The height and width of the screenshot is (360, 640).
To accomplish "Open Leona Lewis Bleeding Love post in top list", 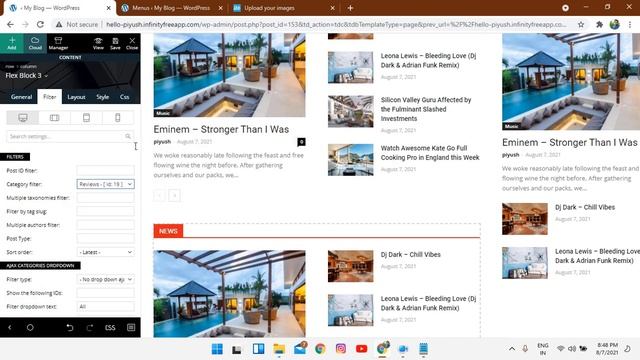I will click(429, 60).
